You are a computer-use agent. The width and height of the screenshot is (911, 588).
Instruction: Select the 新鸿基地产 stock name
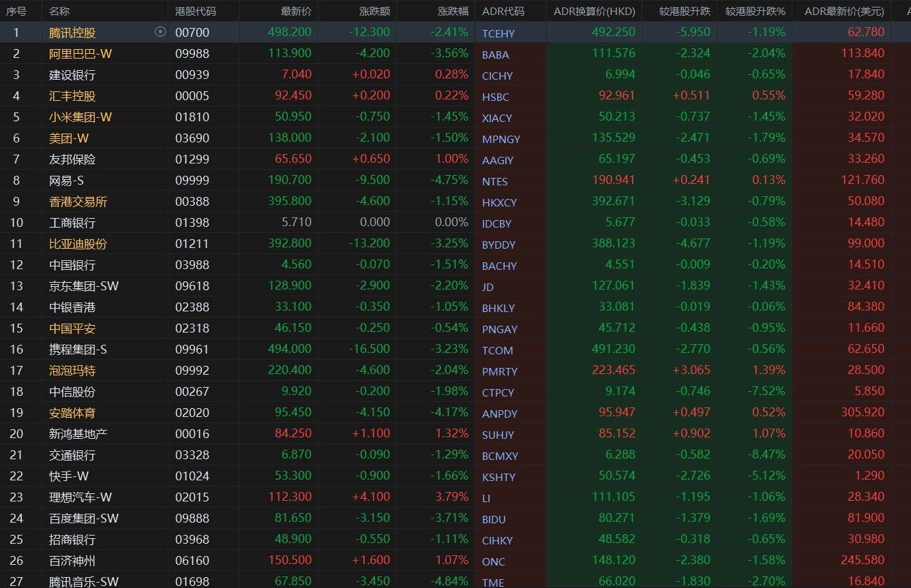pyautogui.click(x=78, y=433)
